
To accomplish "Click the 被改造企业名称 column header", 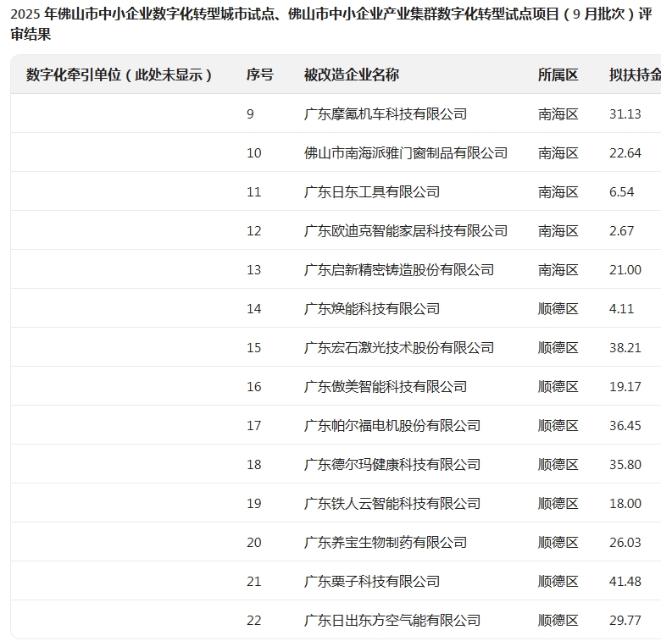I will click(x=351, y=75).
